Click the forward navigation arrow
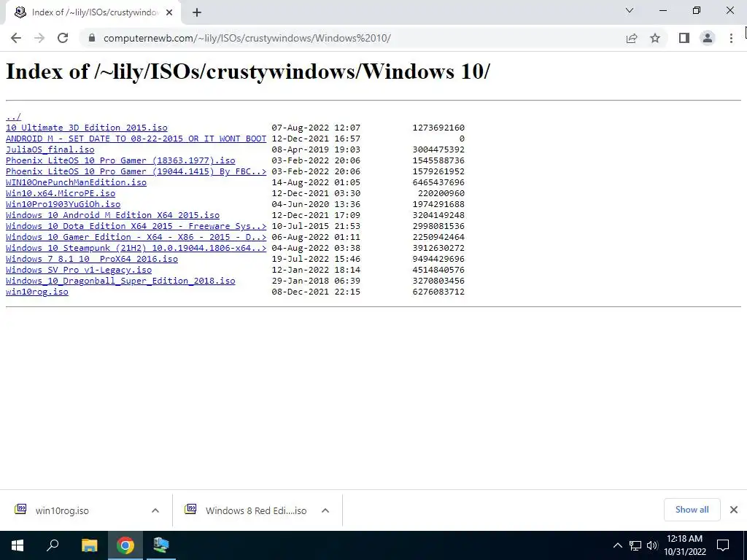 (39, 38)
